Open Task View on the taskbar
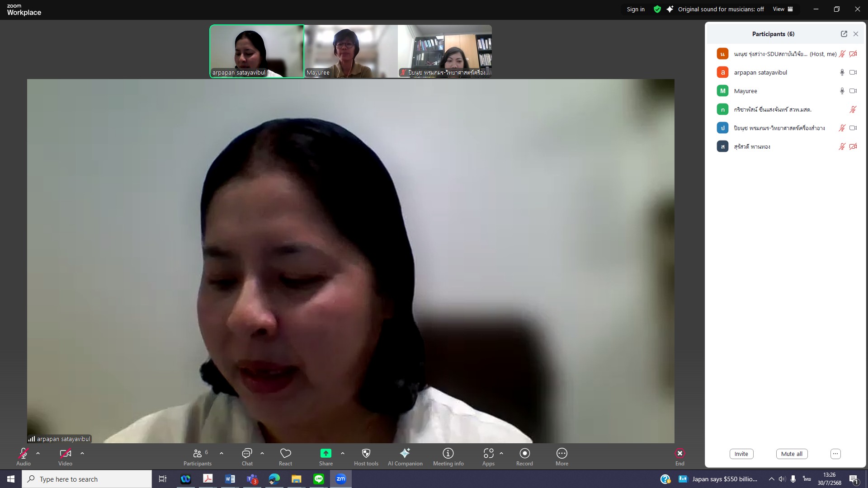The width and height of the screenshot is (868, 488). [163, 479]
